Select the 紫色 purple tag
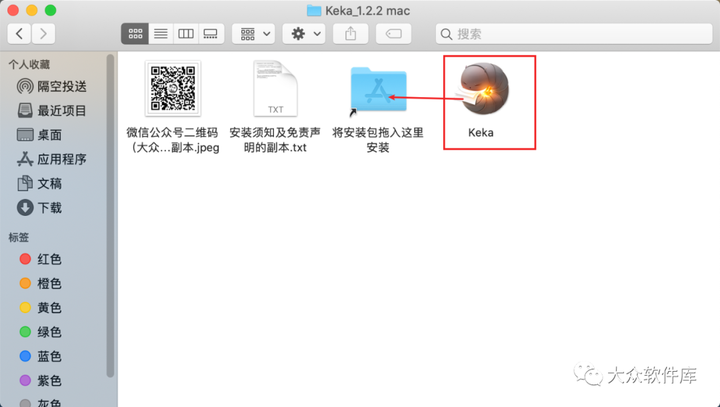 click(x=40, y=380)
